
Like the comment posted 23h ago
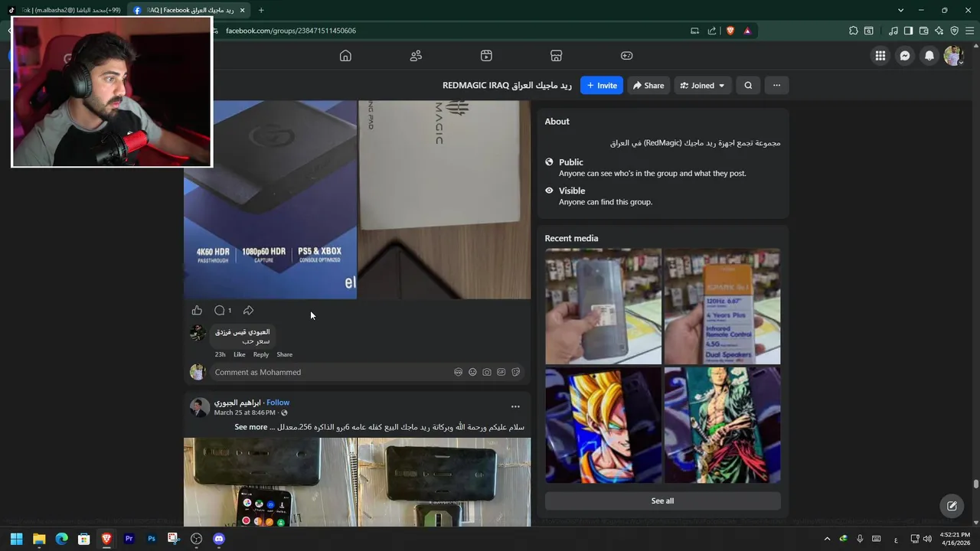(x=240, y=354)
